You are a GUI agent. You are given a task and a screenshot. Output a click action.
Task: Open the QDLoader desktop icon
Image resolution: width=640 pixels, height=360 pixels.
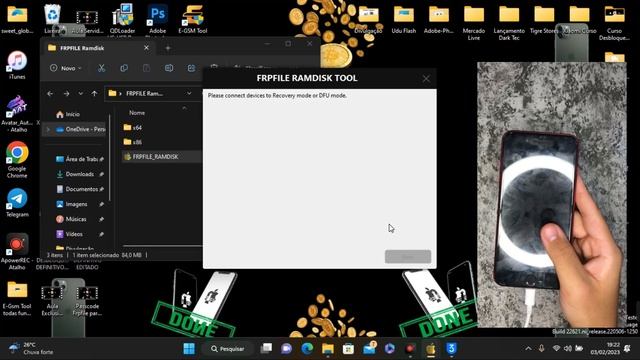coord(122,19)
